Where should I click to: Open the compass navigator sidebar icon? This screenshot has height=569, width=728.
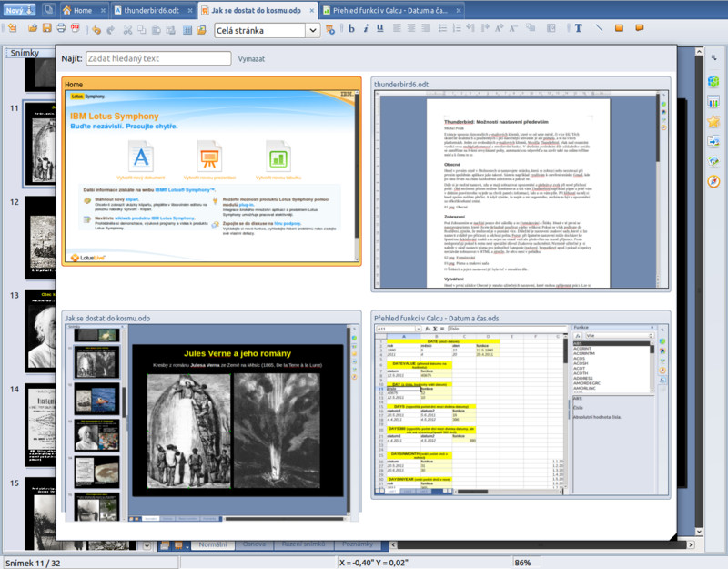point(713,181)
